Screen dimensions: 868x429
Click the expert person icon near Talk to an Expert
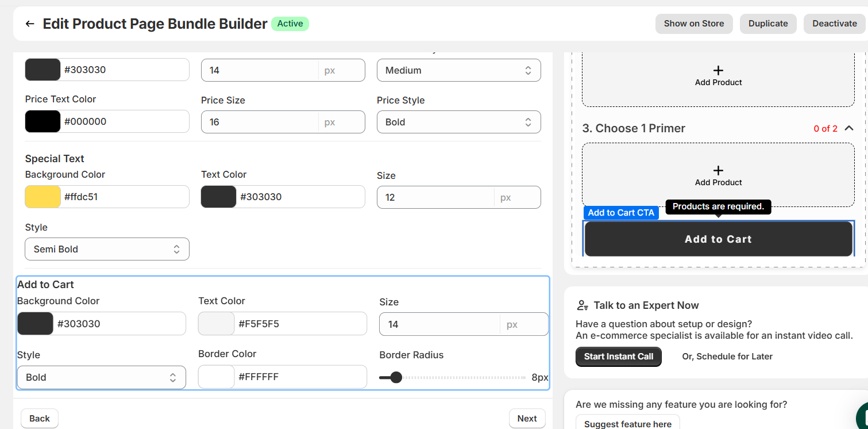[x=583, y=305]
